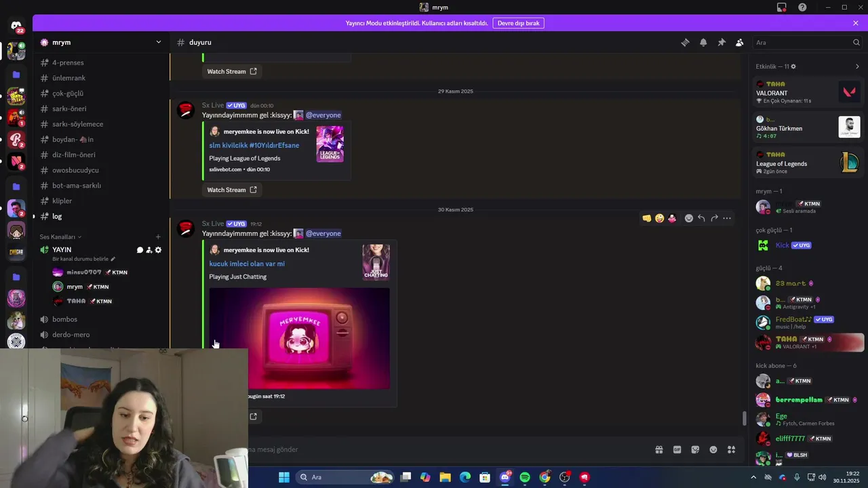The width and height of the screenshot is (868, 488).
Task: Close the streamer mode banner
Action: click(856, 23)
